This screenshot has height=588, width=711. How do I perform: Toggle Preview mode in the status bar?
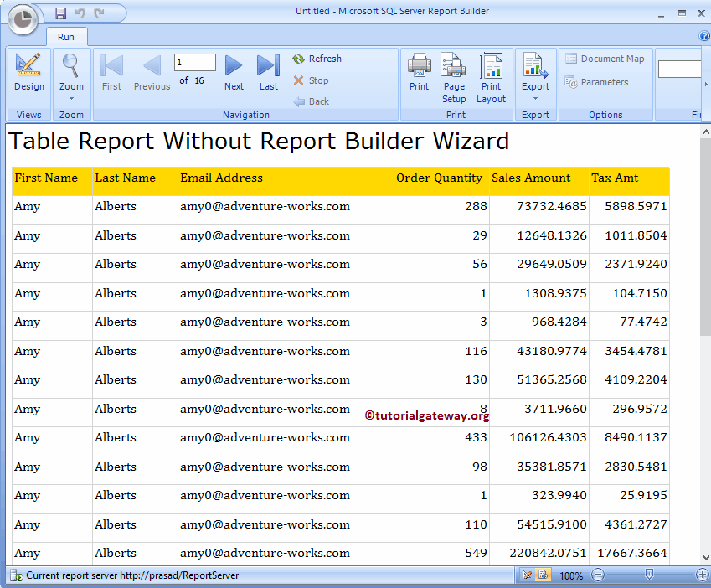coord(544,575)
